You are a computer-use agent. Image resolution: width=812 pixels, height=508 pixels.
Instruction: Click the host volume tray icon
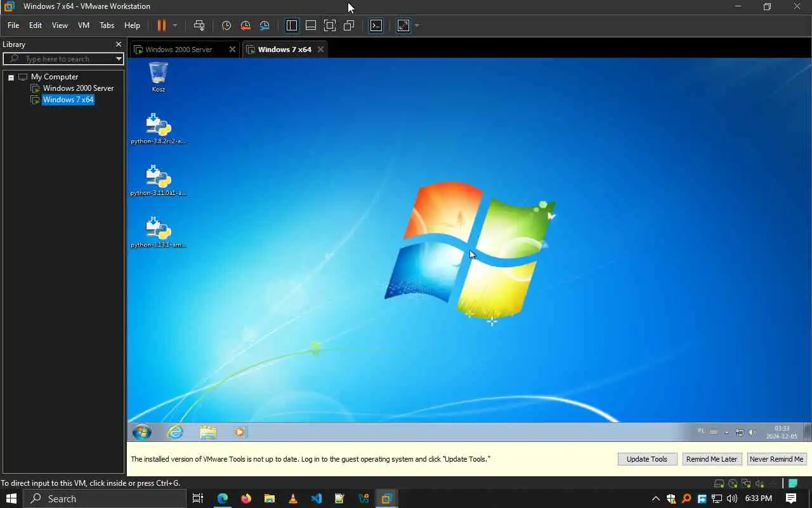[x=732, y=498]
